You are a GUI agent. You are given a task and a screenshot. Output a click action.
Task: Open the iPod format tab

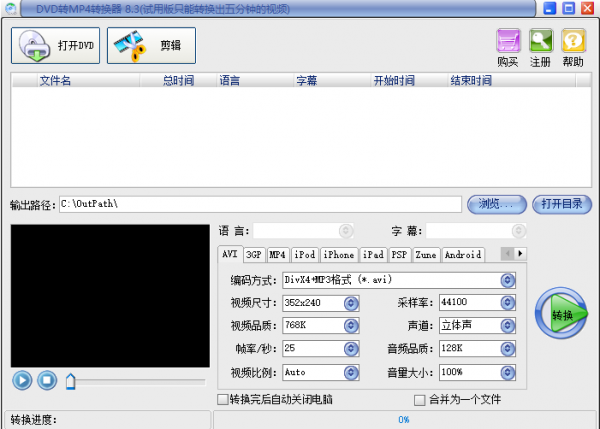point(305,255)
